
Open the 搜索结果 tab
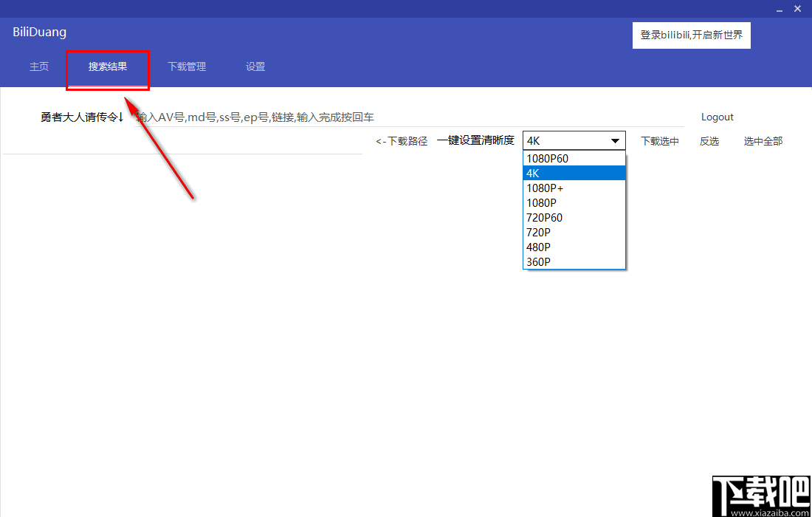coord(106,66)
